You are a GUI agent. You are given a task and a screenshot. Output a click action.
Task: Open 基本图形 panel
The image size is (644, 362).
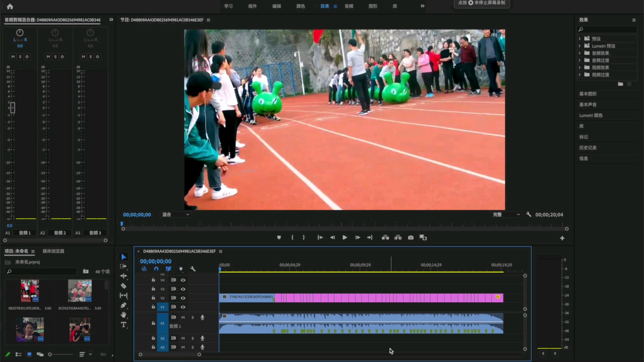point(588,94)
